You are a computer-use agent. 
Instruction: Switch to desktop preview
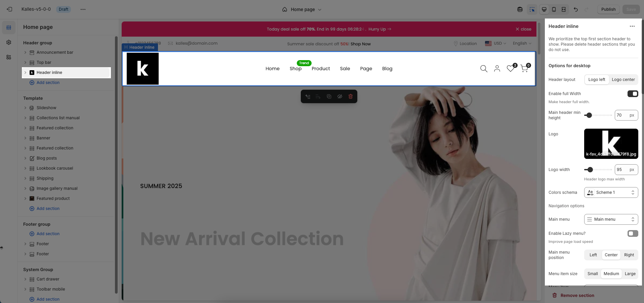[x=544, y=9]
